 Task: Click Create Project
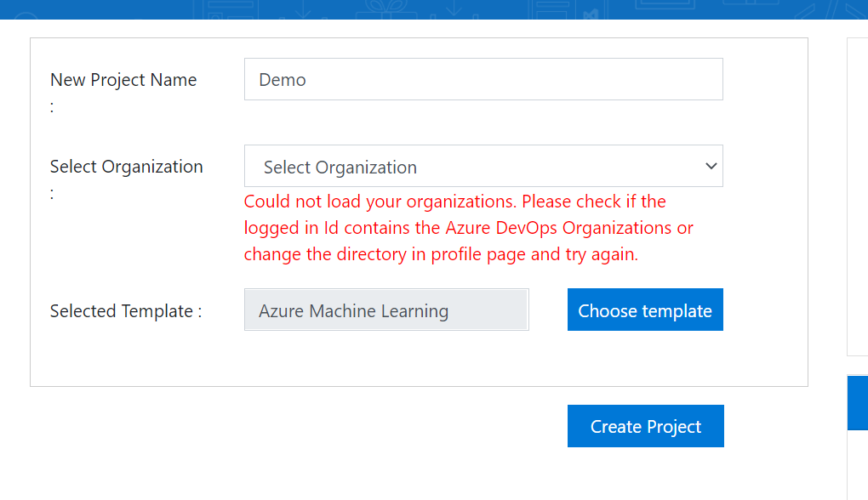(x=645, y=425)
